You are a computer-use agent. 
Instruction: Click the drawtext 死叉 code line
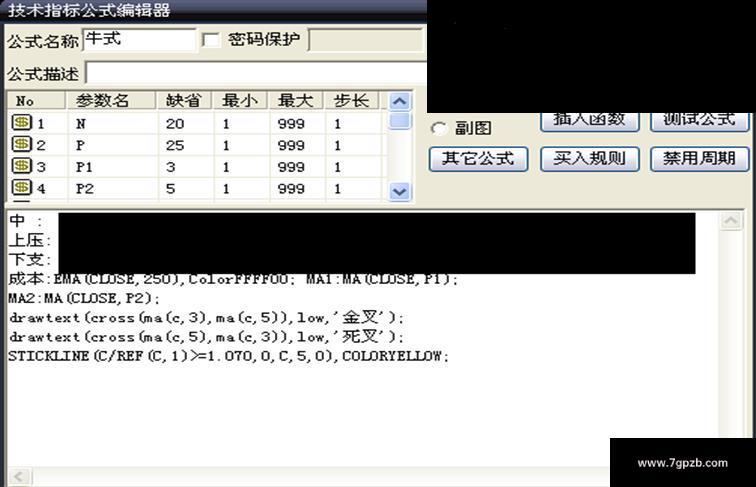[x=206, y=337]
